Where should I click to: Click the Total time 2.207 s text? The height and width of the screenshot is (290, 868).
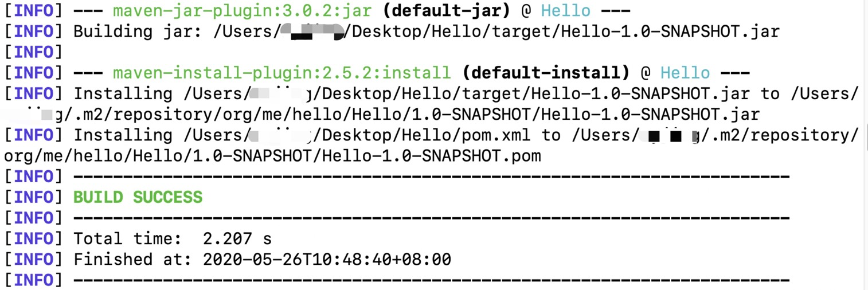172,239
